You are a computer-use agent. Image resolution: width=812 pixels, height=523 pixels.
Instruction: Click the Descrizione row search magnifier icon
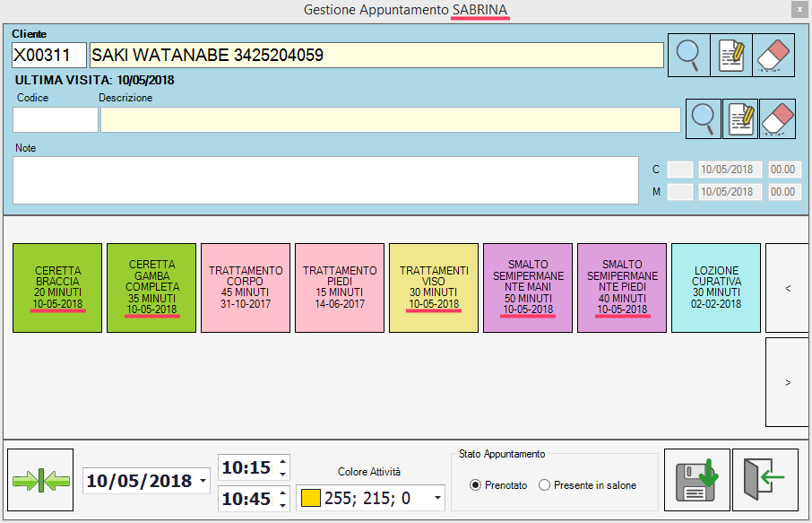pos(704,119)
